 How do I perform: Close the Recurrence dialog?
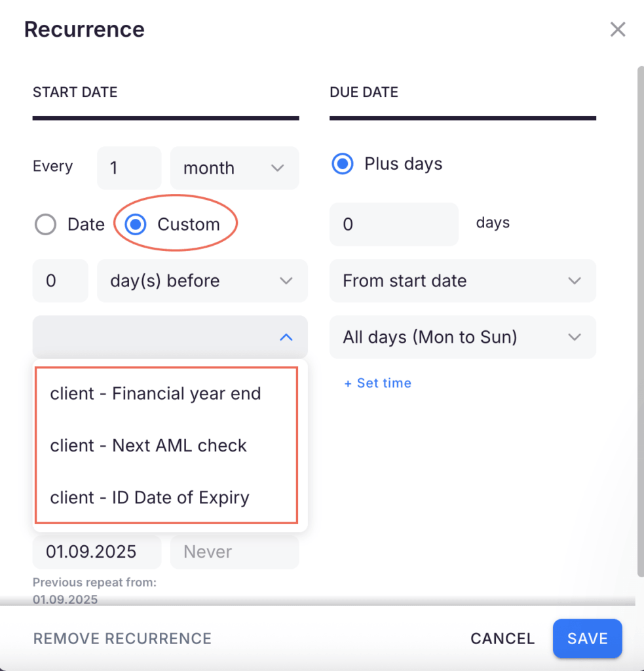617,29
